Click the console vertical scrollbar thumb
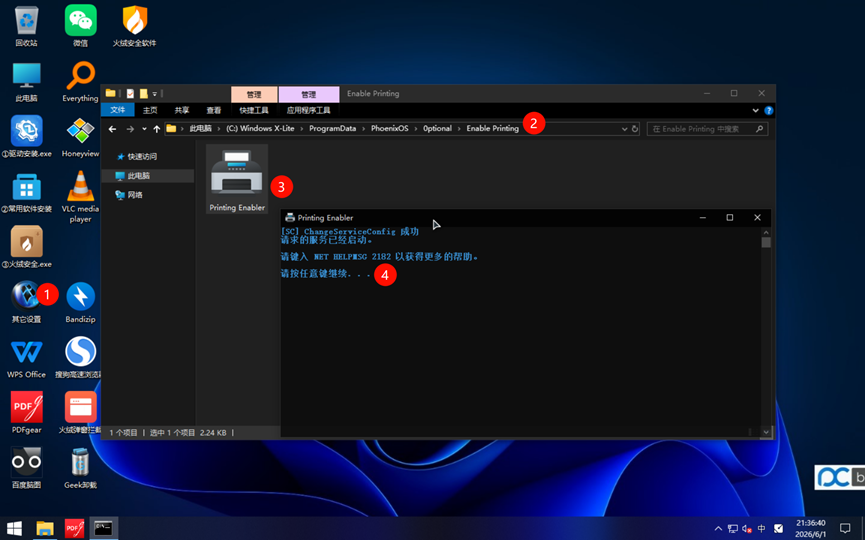The image size is (865, 540). pyautogui.click(x=766, y=242)
